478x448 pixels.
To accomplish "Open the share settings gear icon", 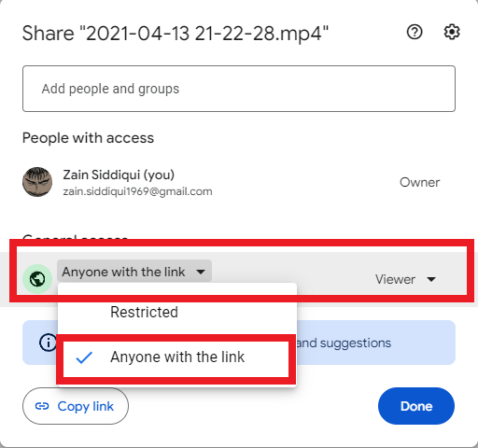I will (452, 32).
